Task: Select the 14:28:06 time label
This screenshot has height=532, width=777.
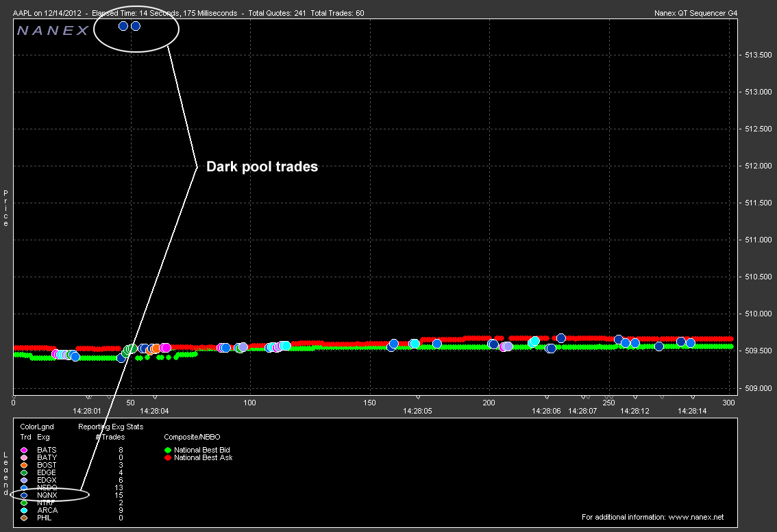Action: point(546,411)
